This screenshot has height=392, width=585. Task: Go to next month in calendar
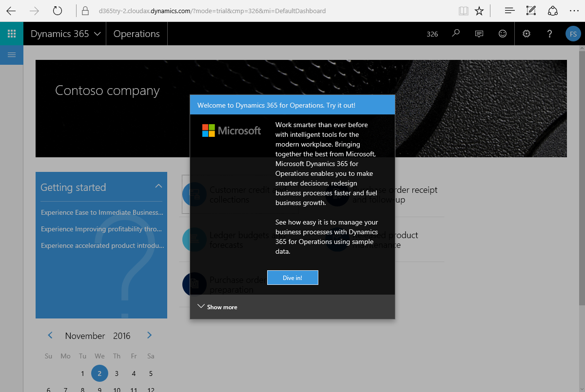(150, 335)
